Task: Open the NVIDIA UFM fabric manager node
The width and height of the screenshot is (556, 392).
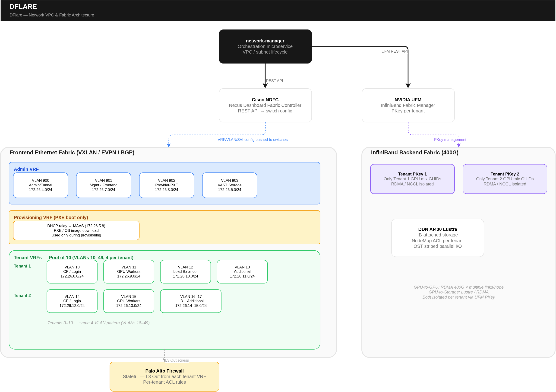Action: (x=408, y=105)
